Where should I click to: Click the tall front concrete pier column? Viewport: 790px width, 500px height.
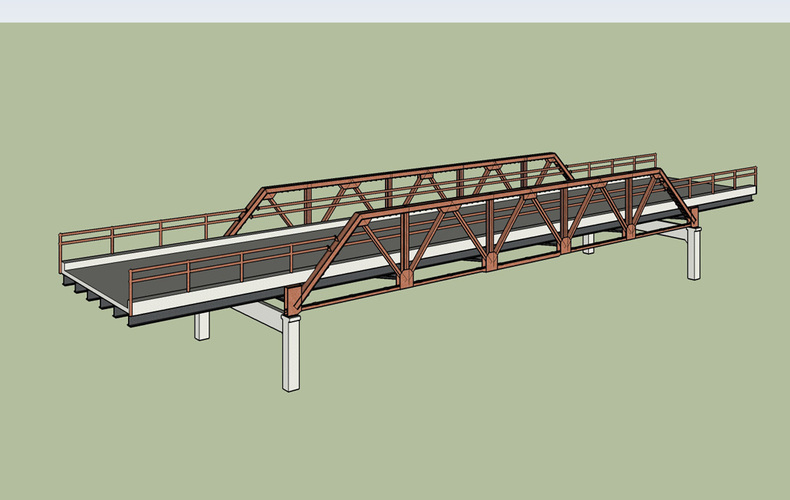pos(292,353)
